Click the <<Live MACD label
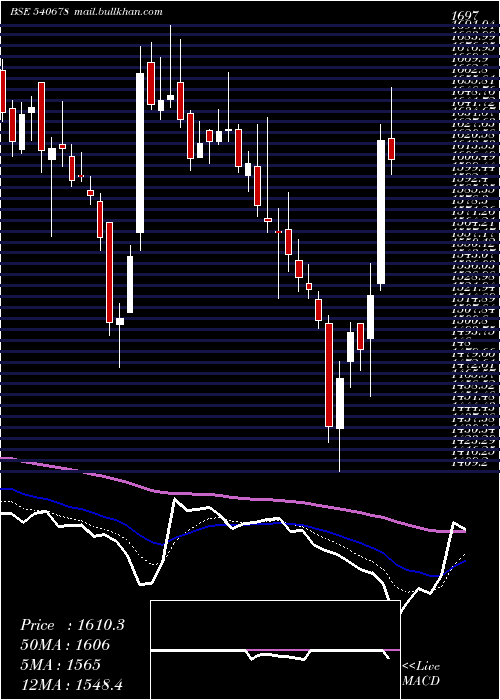Image resolution: width=500 pixels, height=700 pixels. 421,674
